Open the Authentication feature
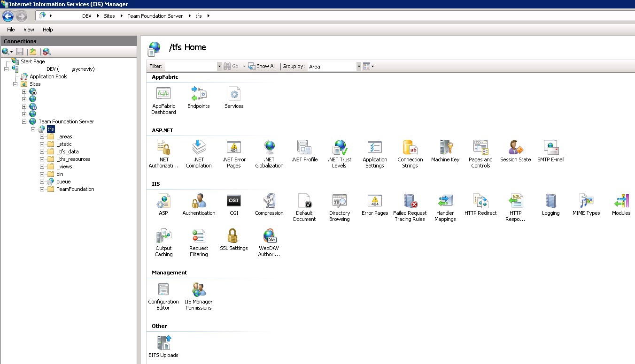The image size is (635, 364). point(199,205)
